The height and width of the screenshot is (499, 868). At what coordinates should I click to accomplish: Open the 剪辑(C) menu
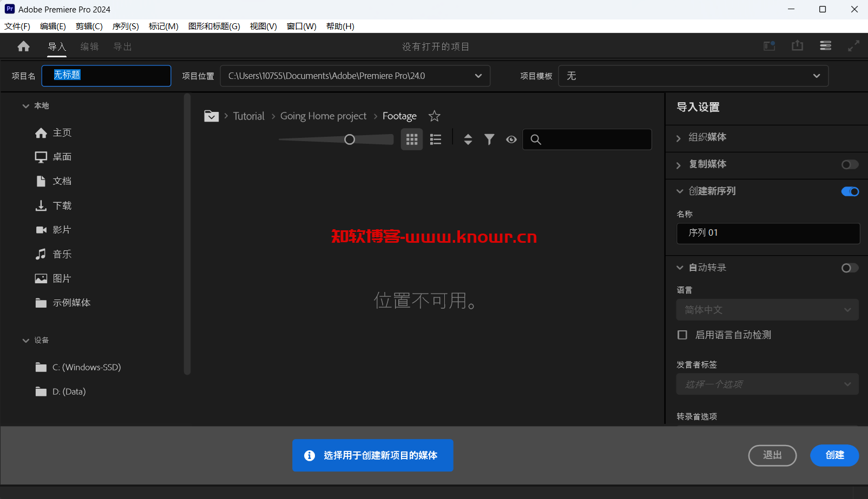click(x=89, y=26)
